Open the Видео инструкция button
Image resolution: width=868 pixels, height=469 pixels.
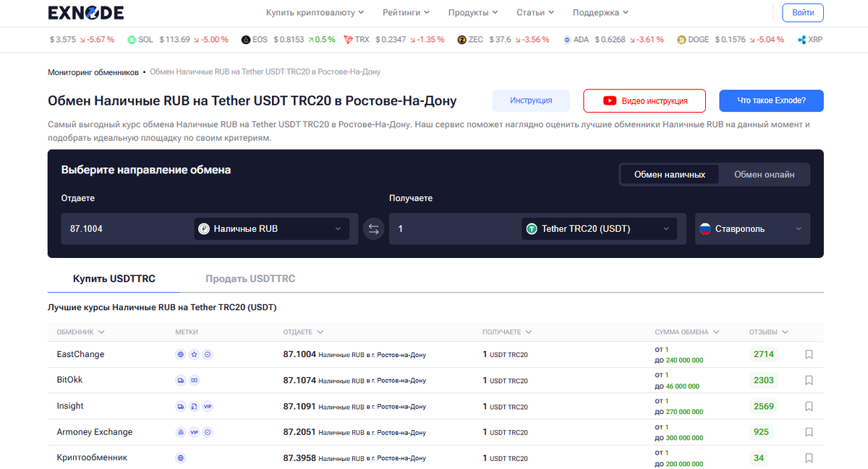(x=644, y=101)
